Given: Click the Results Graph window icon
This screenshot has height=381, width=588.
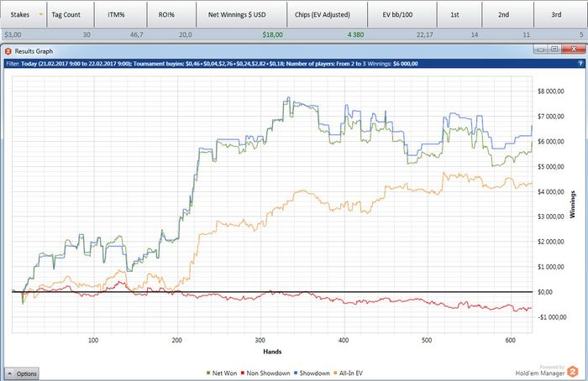Looking at the screenshot, I should click(x=8, y=51).
